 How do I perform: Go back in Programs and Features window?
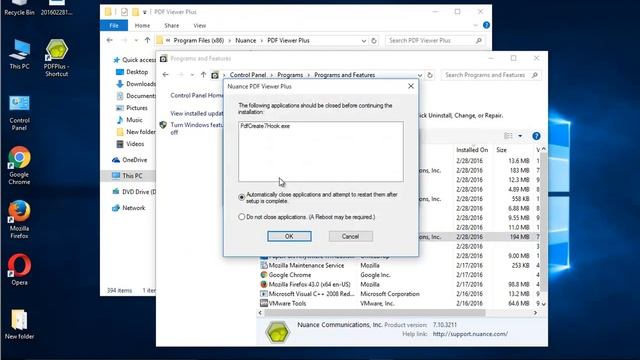point(165,75)
